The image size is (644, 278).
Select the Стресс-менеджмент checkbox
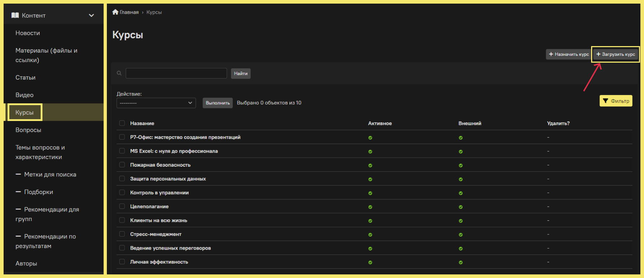point(122,234)
